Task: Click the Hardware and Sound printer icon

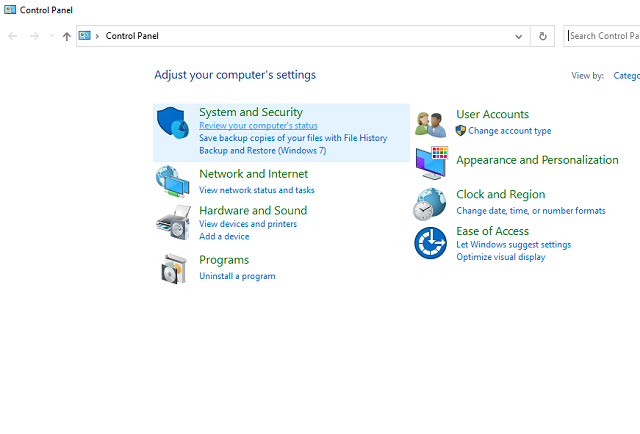Action: 173,222
